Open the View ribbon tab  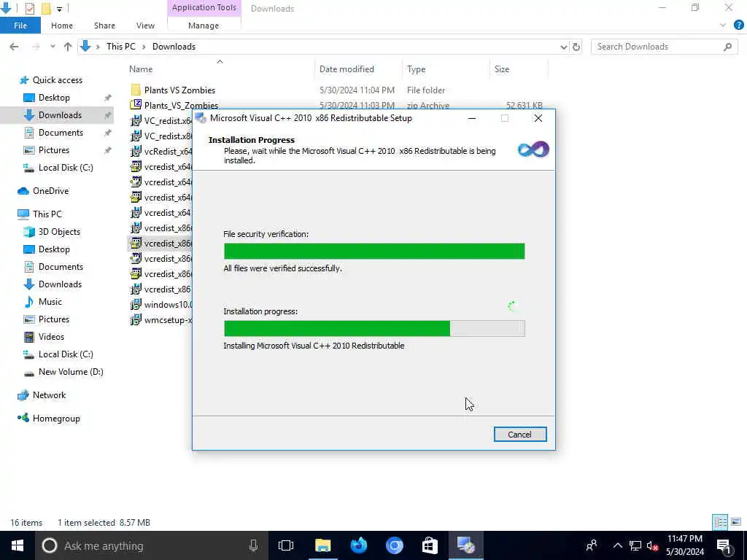coord(145,26)
